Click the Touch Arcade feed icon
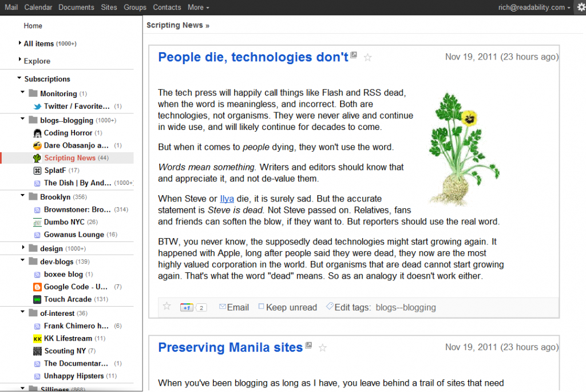The width and height of the screenshot is (586, 392). 37,300
